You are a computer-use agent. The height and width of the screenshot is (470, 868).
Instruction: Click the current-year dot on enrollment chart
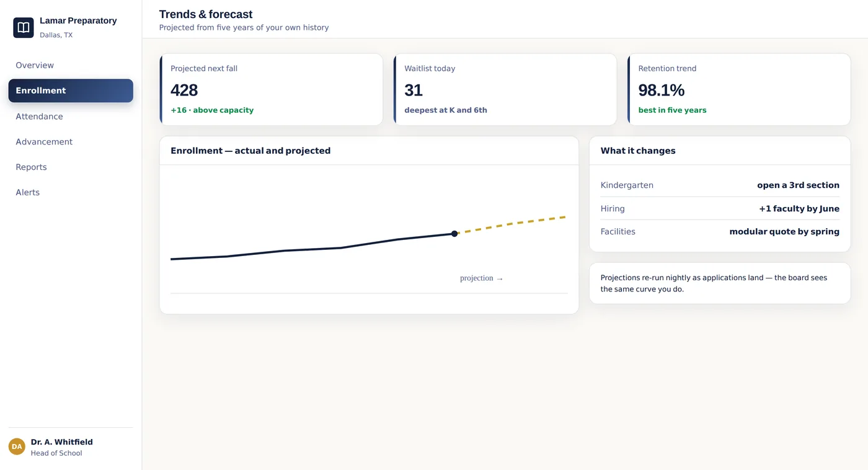click(x=454, y=234)
